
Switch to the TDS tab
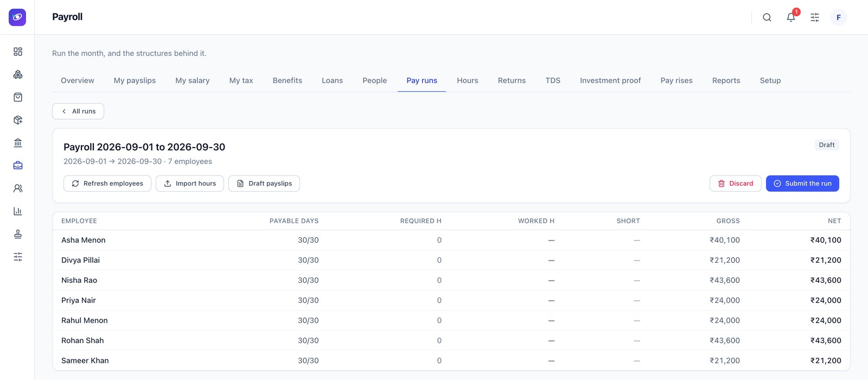point(553,80)
